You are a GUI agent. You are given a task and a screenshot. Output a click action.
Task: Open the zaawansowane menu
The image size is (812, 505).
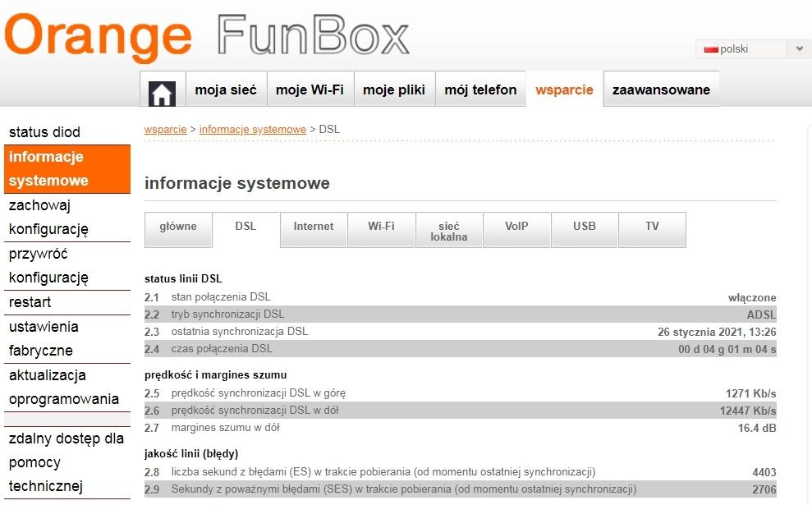point(661,90)
